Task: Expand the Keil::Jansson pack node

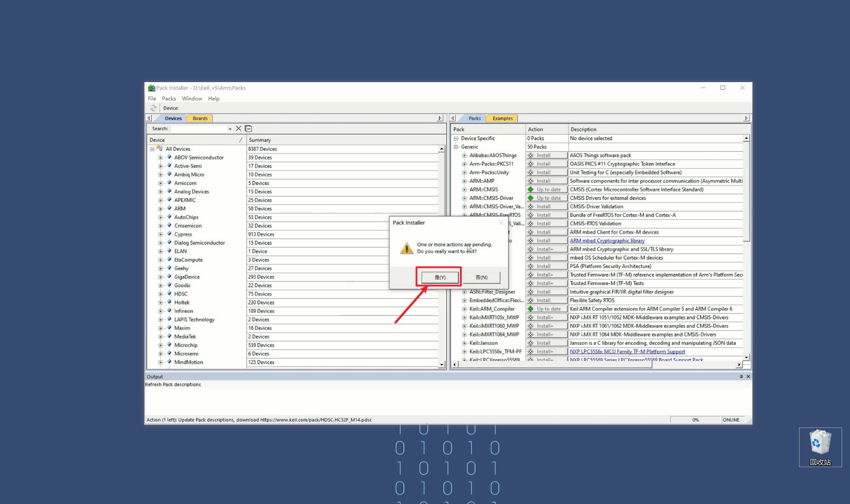Action: click(x=464, y=343)
